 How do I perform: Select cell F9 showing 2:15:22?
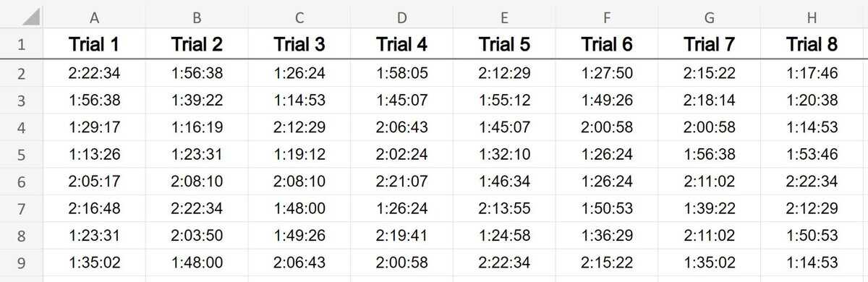[x=608, y=262]
